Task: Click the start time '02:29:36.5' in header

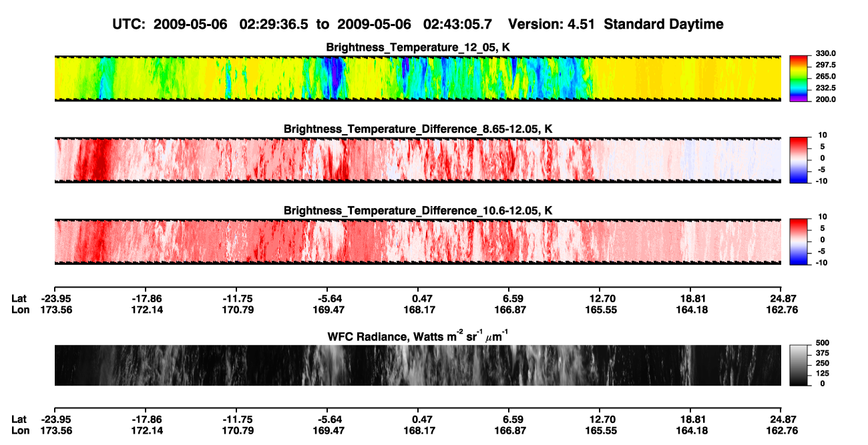Action: (x=273, y=24)
